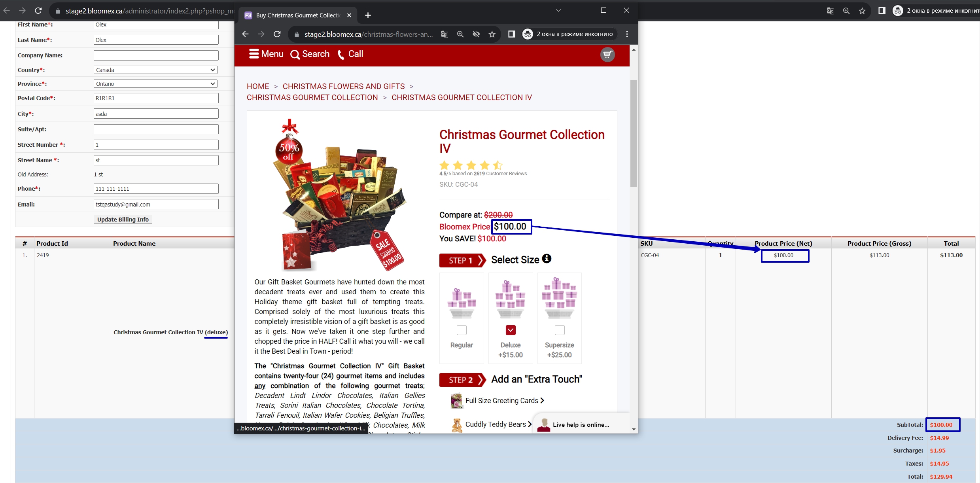Toggle side panel in front browser window
The width and height of the screenshot is (980, 483).
tap(512, 34)
